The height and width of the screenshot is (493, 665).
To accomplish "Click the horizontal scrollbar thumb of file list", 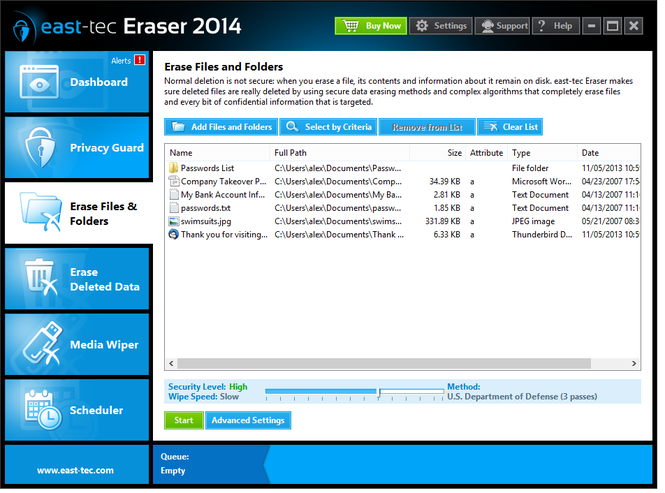I will pyautogui.click(x=384, y=364).
